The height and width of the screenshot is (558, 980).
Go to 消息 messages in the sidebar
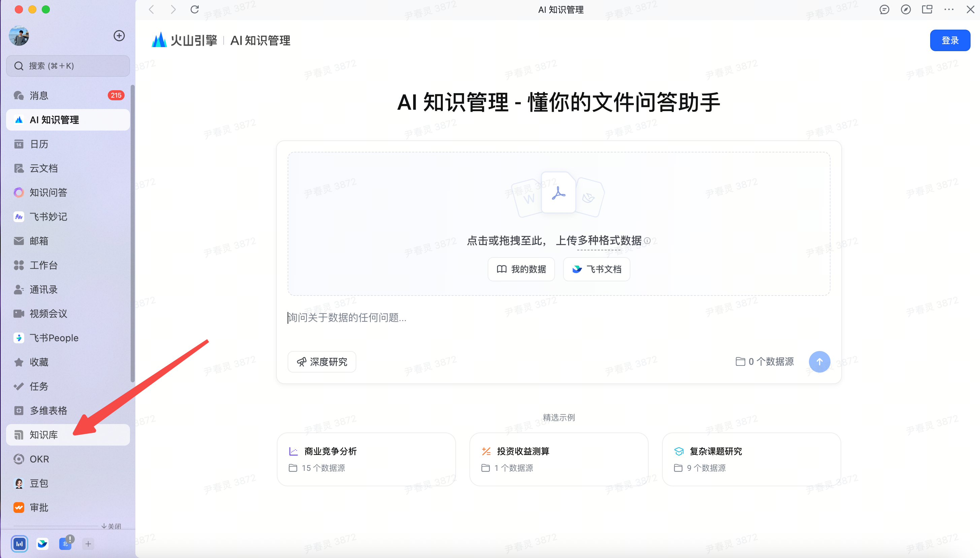39,96
